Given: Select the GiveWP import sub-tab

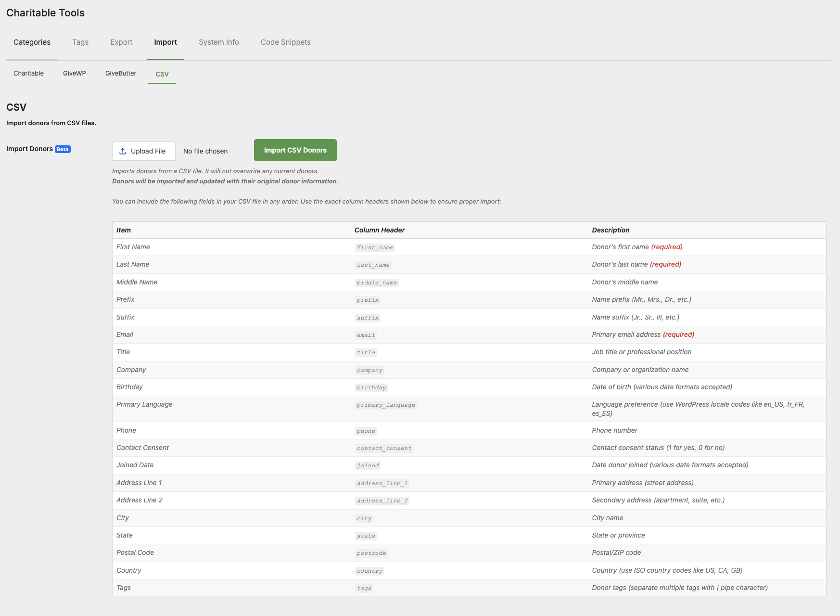Looking at the screenshot, I should [x=75, y=74].
